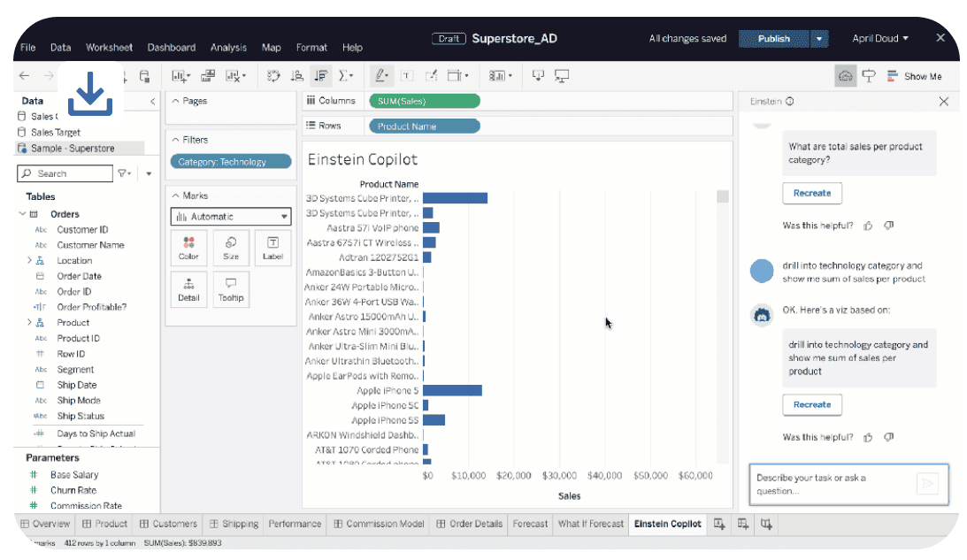Open the Show Me panel

point(915,76)
